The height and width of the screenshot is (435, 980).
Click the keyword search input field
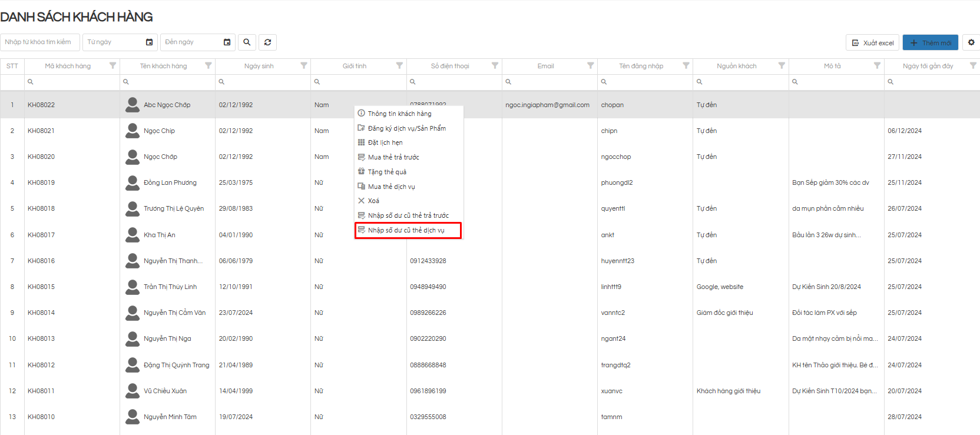click(x=40, y=42)
